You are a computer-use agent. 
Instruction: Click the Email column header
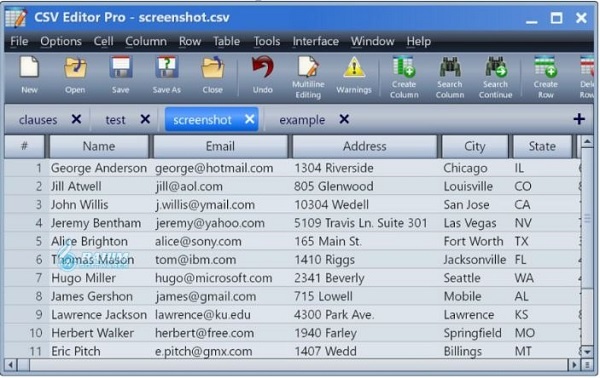click(220, 146)
